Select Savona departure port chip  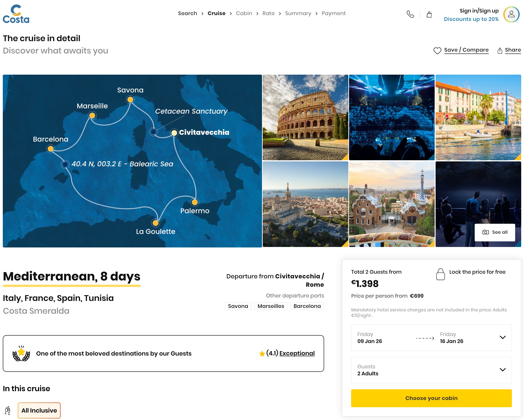pyautogui.click(x=238, y=306)
